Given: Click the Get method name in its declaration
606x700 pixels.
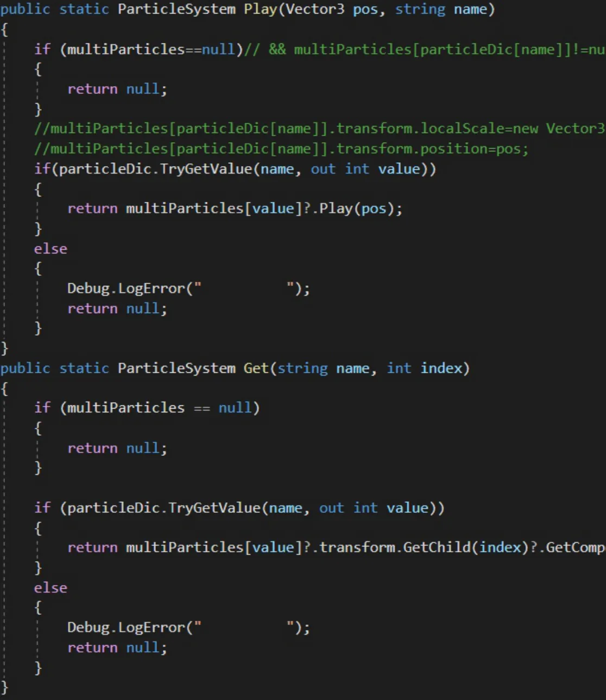Looking at the screenshot, I should 256,368.
